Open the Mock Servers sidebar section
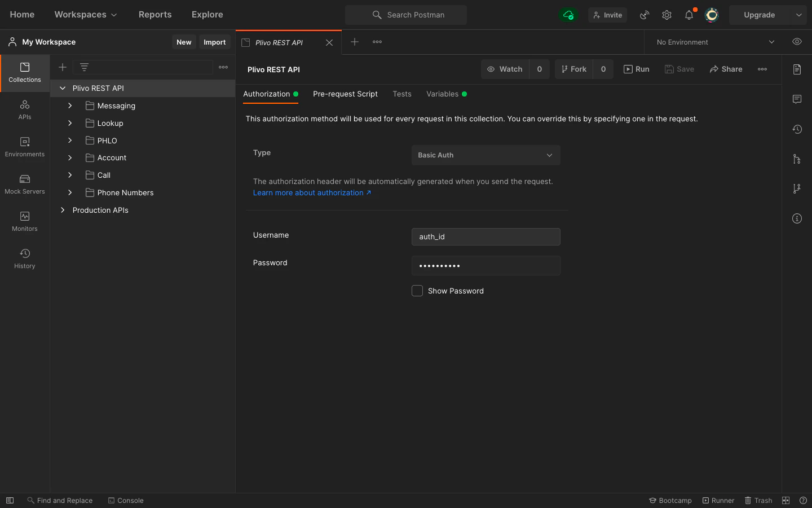The image size is (812, 508). point(25,185)
